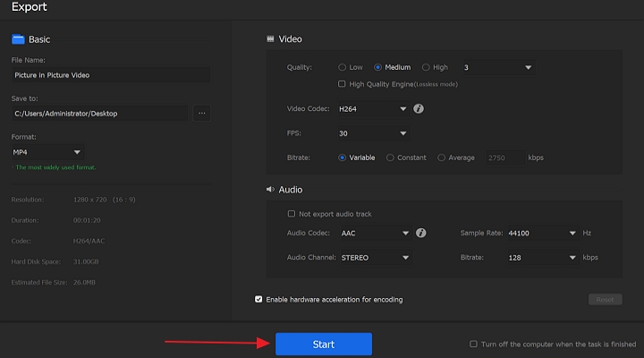Disable hardware acceleration for encoding
Image resolution: width=644 pixels, height=358 pixels.
pyautogui.click(x=259, y=299)
